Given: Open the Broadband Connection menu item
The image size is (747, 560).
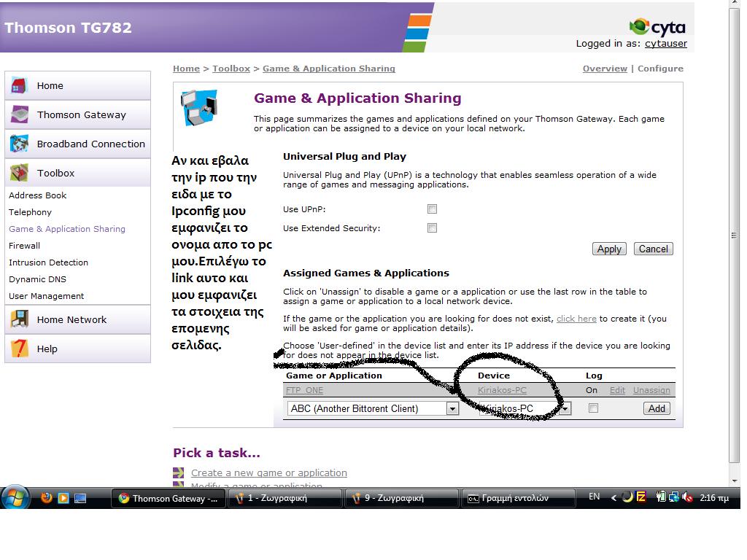Looking at the screenshot, I should click(x=77, y=144).
